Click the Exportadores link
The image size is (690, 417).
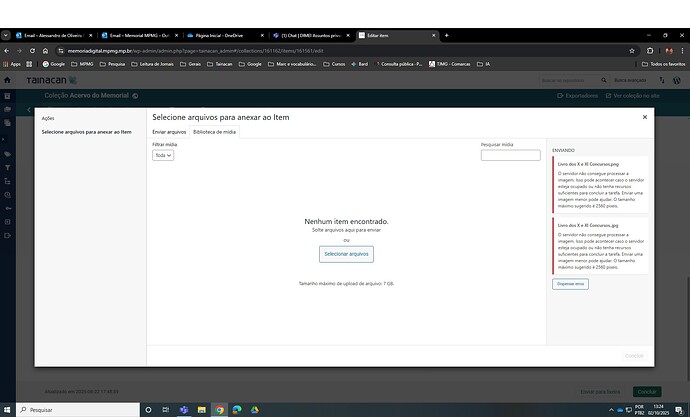[577, 95]
